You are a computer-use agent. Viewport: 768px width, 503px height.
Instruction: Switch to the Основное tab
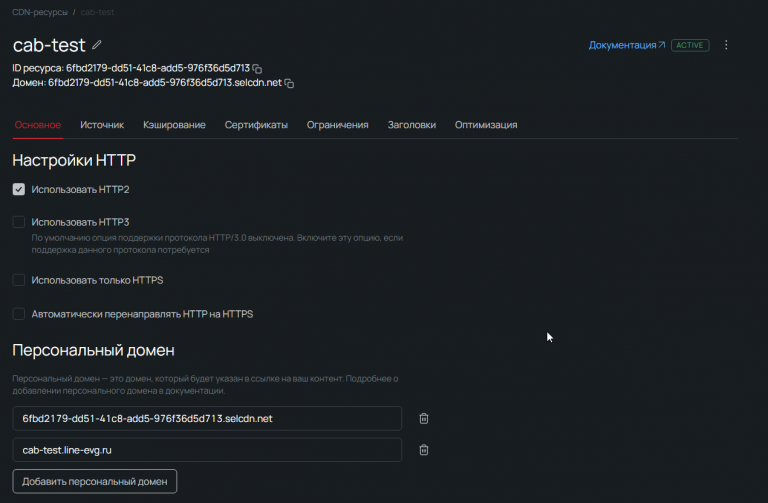[38, 125]
